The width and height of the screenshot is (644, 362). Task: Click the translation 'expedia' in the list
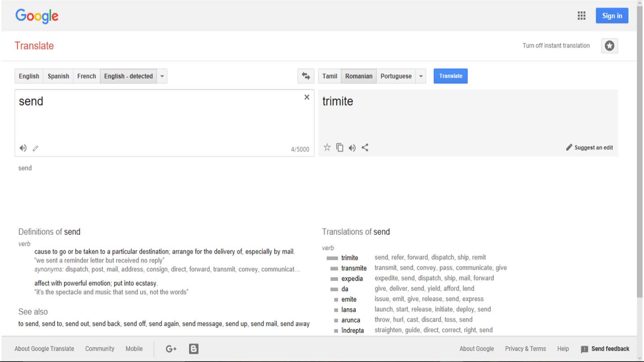(352, 278)
